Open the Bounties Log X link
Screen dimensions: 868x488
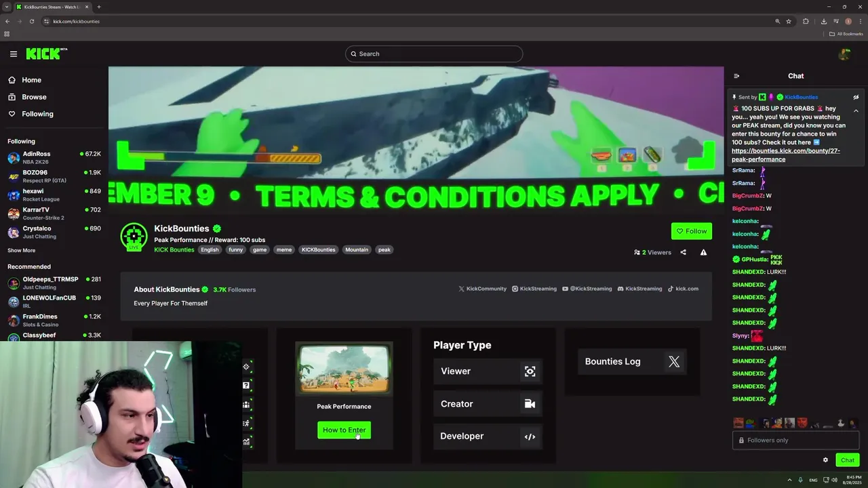tap(632, 361)
